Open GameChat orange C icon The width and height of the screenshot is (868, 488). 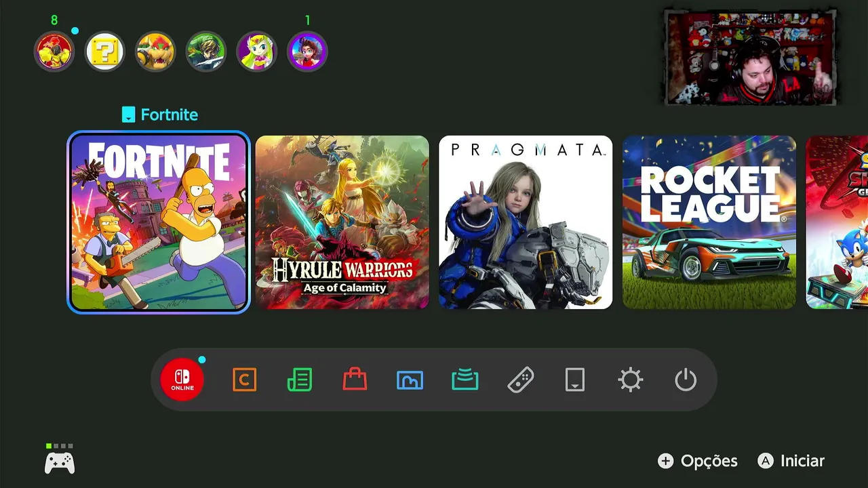[244, 380]
